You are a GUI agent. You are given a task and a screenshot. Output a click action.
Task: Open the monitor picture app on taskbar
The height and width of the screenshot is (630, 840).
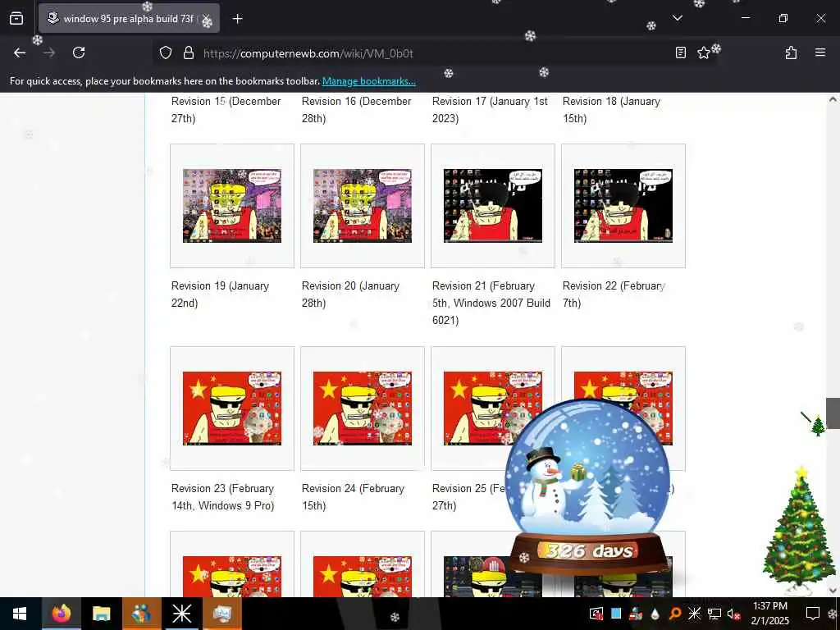(x=221, y=614)
